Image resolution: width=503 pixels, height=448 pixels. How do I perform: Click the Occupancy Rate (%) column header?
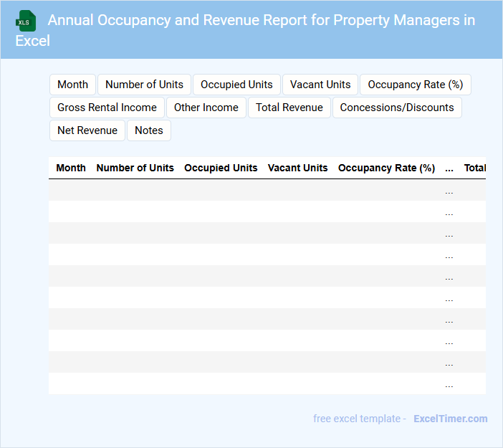tap(386, 168)
